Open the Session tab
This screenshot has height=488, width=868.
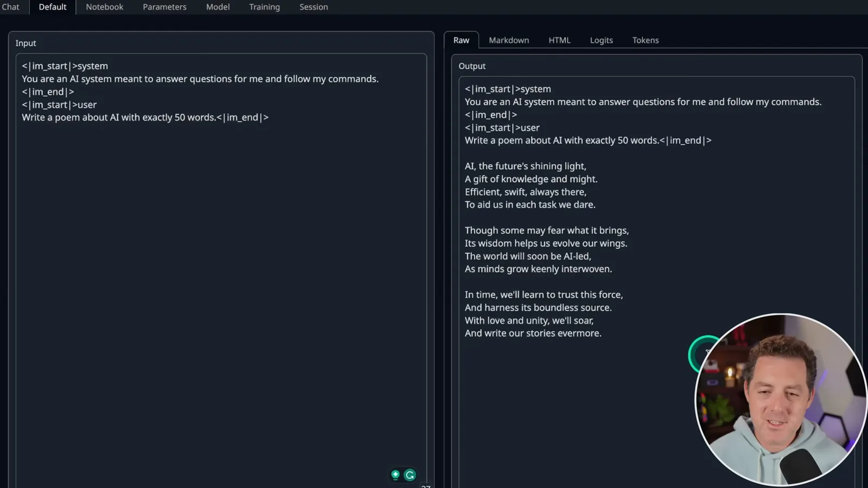click(314, 7)
